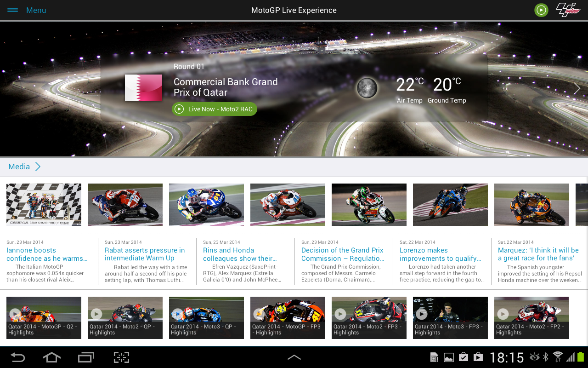This screenshot has height=368, width=588.
Task: Click snippet 'The Spanish youngster improved the setting'
Action: point(540,273)
